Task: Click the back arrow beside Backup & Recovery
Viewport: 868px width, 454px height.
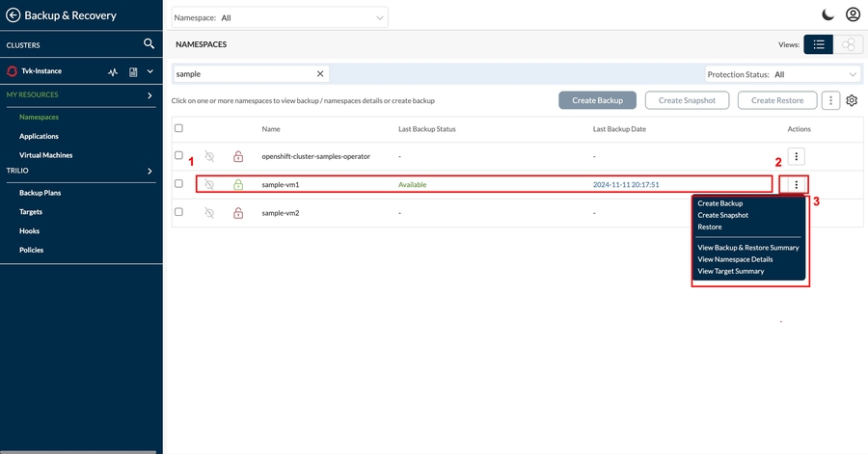Action: click(14, 15)
